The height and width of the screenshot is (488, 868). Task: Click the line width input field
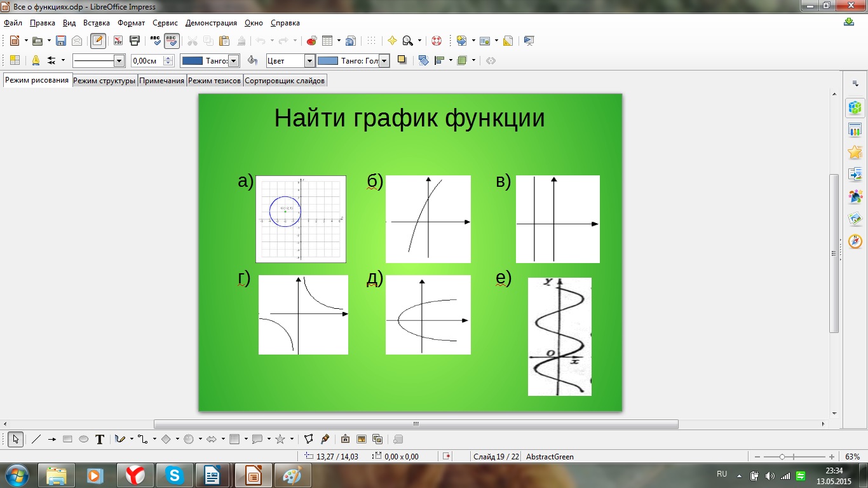(146, 61)
